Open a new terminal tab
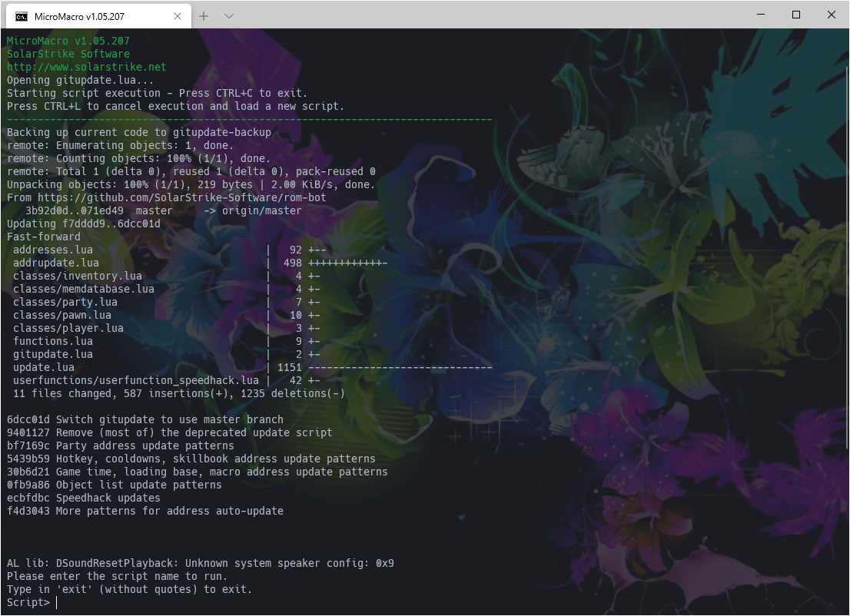 (x=204, y=16)
